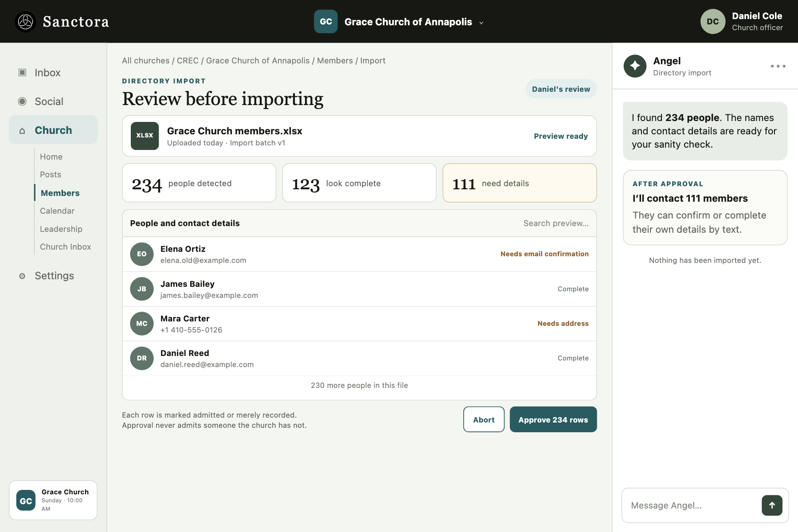Screen dimensions: 798x532
Task: Open Angel panel three-dot menu
Action: coord(778,66)
